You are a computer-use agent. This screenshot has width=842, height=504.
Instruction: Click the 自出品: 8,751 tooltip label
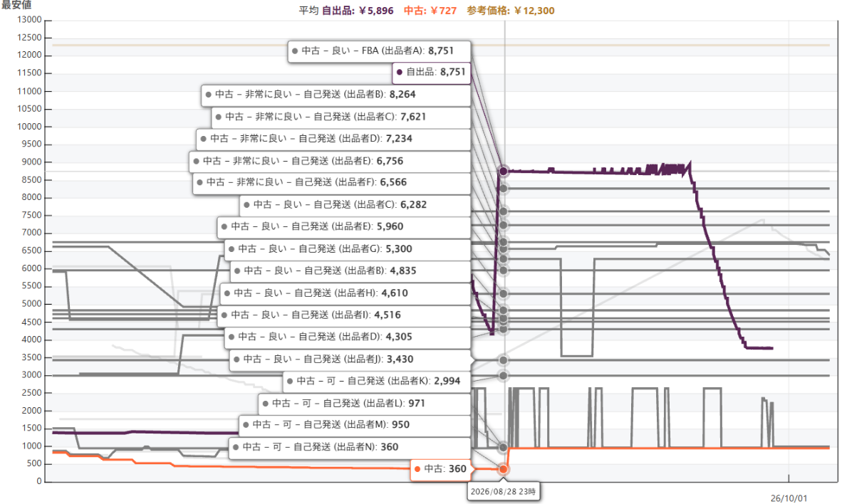431,73
